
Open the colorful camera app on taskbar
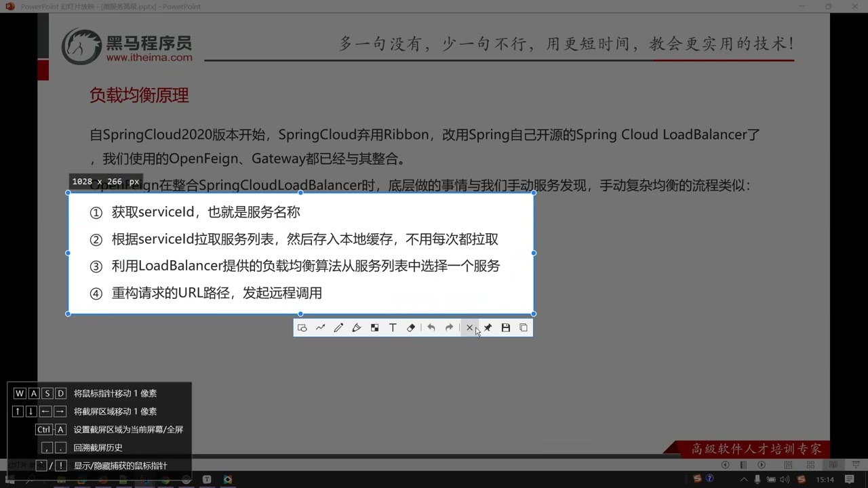point(228,480)
